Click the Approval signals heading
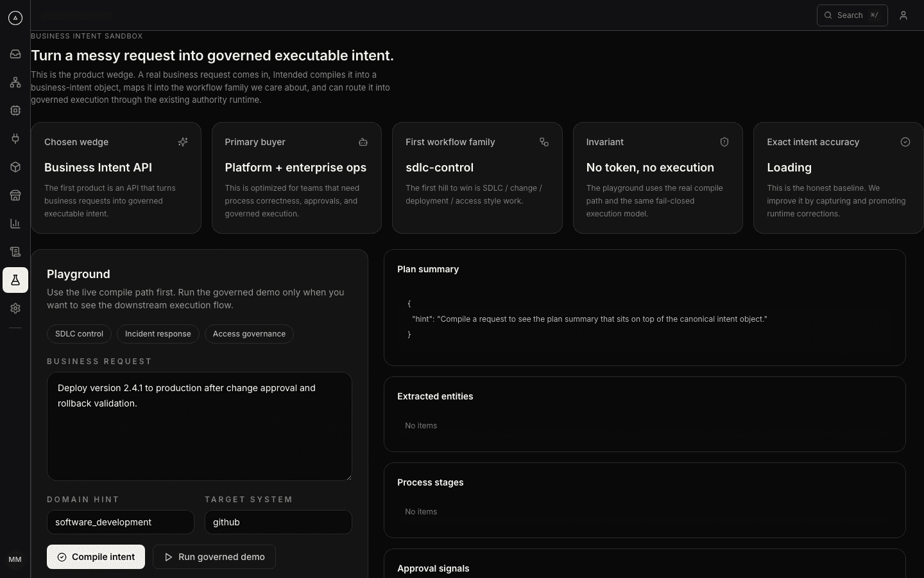924x578 pixels. pyautogui.click(x=433, y=568)
